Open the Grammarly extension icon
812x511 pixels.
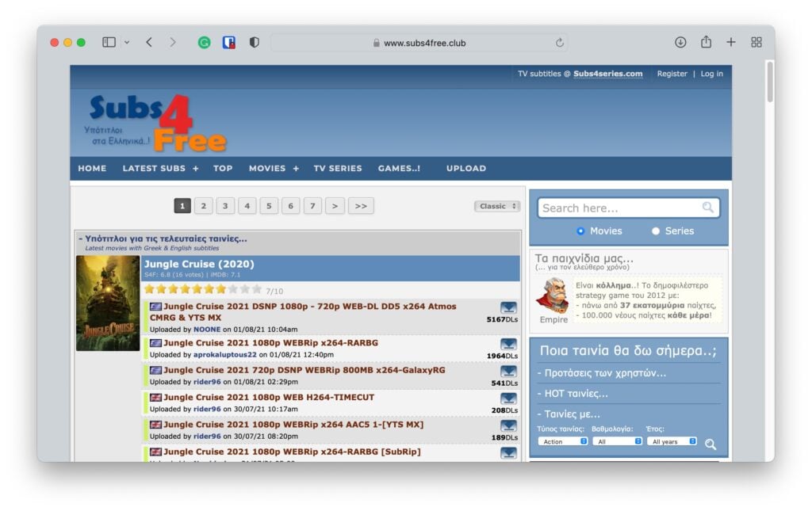click(x=204, y=43)
